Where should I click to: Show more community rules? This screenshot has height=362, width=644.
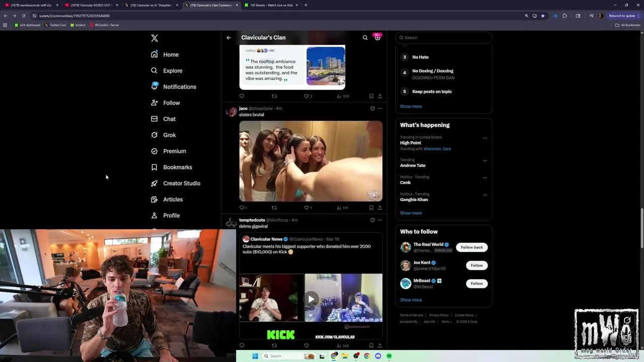pyautogui.click(x=411, y=107)
